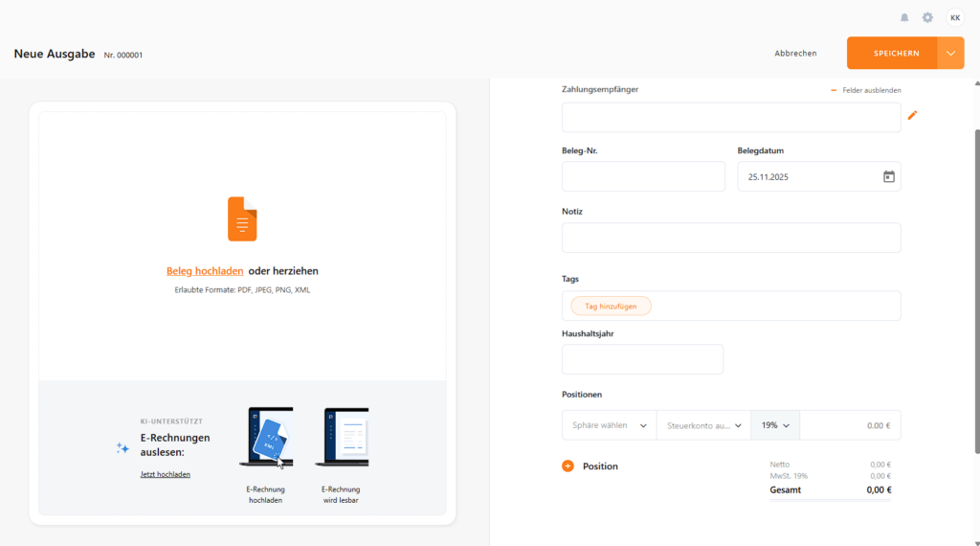Click the pencil icon beside Zahlungsempfänger

pyautogui.click(x=912, y=116)
